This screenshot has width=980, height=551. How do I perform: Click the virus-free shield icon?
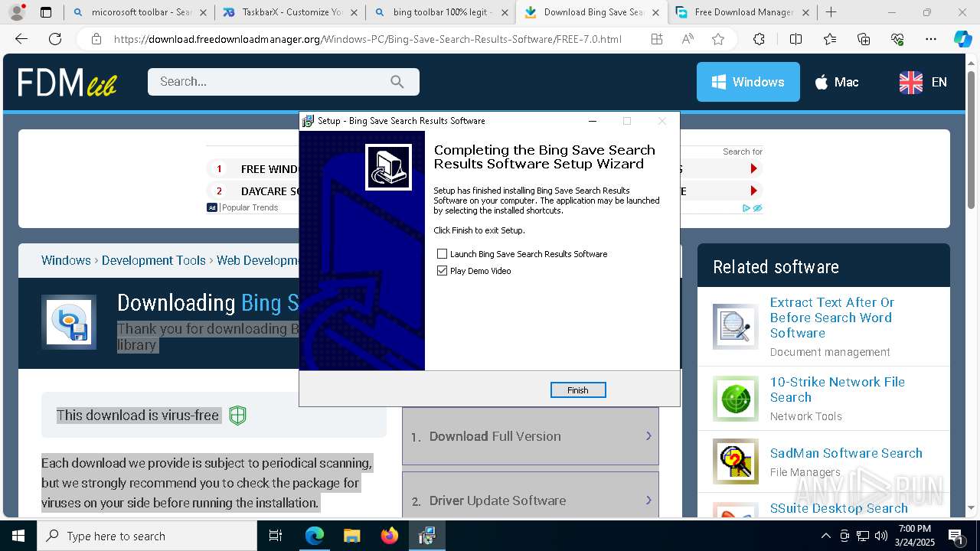238,416
